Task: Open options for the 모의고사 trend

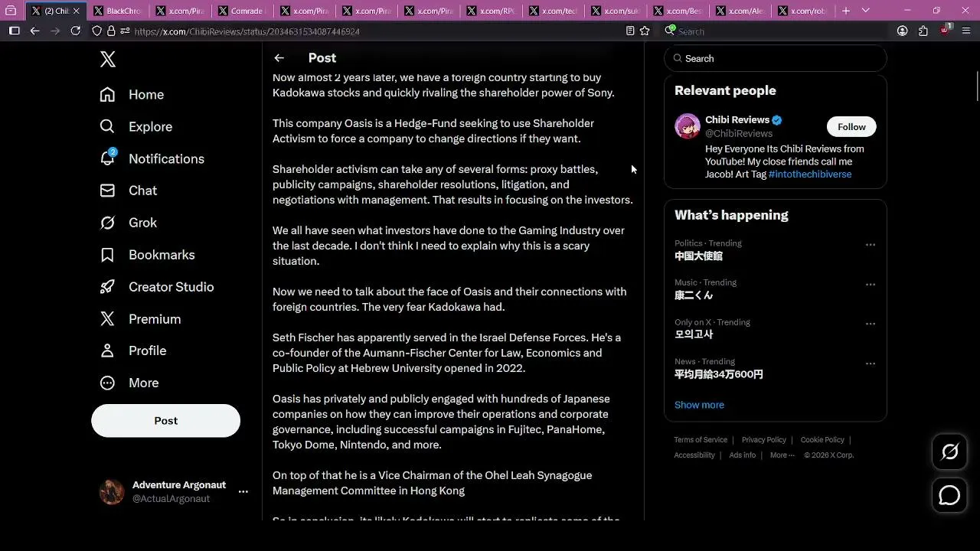Action: (870, 324)
